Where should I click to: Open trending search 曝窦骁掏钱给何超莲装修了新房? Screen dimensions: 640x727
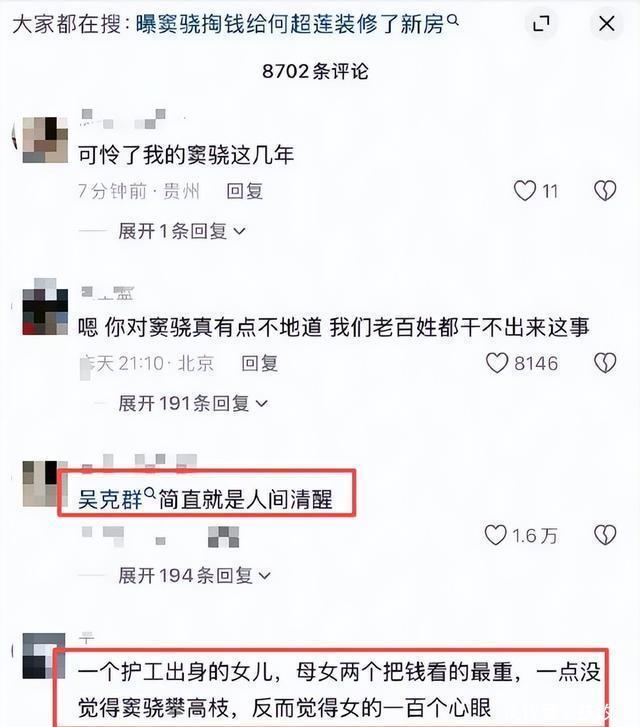(x=290, y=24)
